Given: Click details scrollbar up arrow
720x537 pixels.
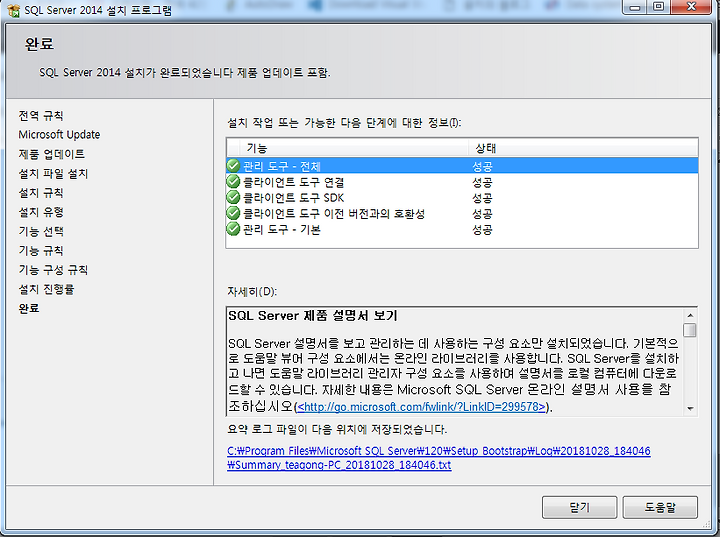Looking at the screenshot, I should pos(690,315).
